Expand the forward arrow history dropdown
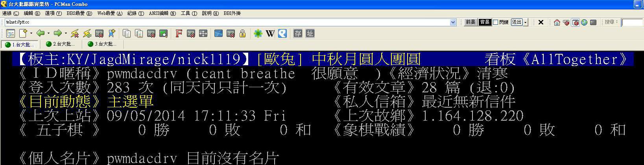644x165 pixels. click(x=66, y=33)
